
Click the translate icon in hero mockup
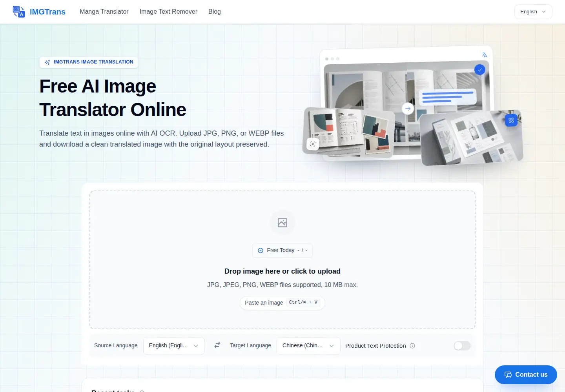485,55
